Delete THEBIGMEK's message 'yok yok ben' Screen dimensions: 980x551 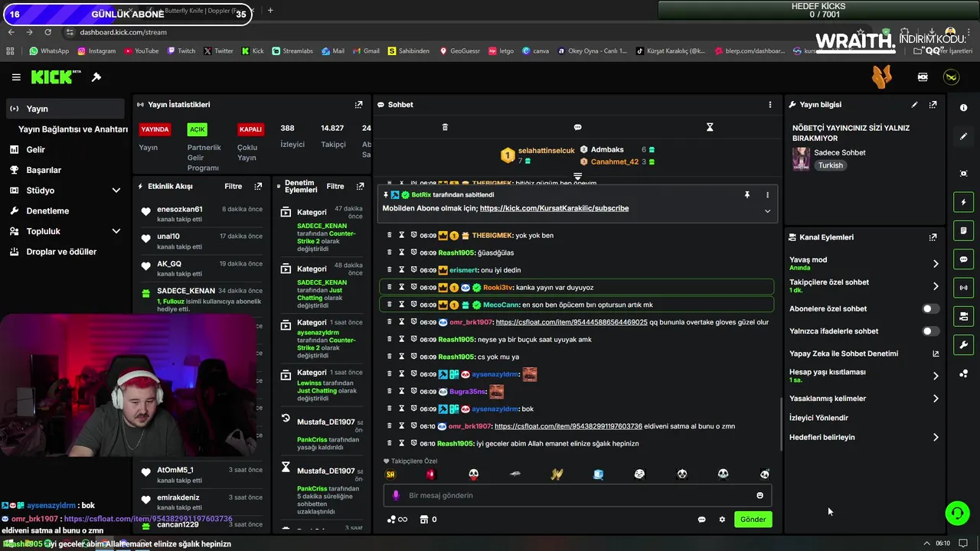pos(389,235)
